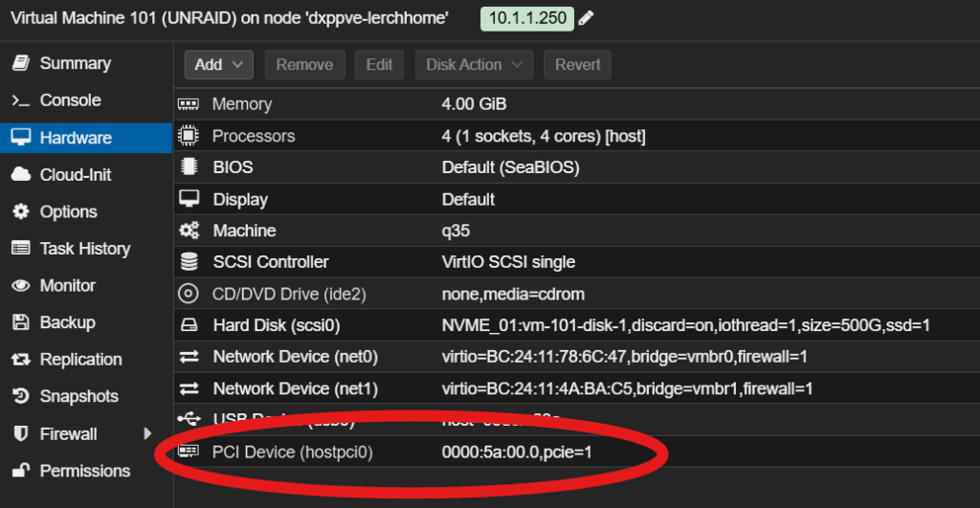Click the pencil icon next to IP tag
This screenshot has height=508, width=980.
tap(587, 19)
